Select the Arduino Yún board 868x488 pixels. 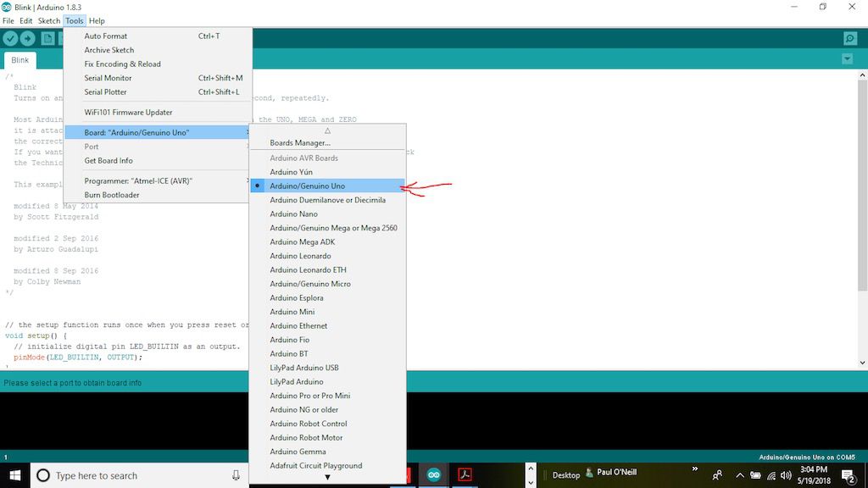328,172
